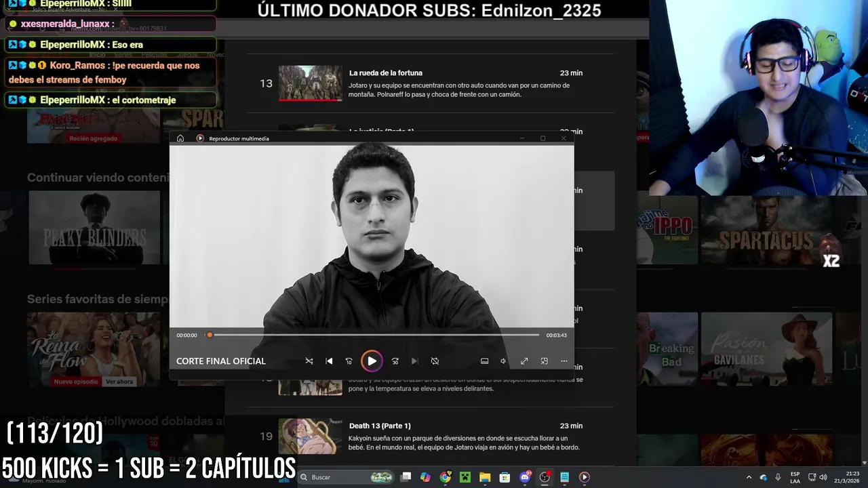Click the Media Player taskbar icon
Screen dimensions: 868x488
tap(585, 477)
